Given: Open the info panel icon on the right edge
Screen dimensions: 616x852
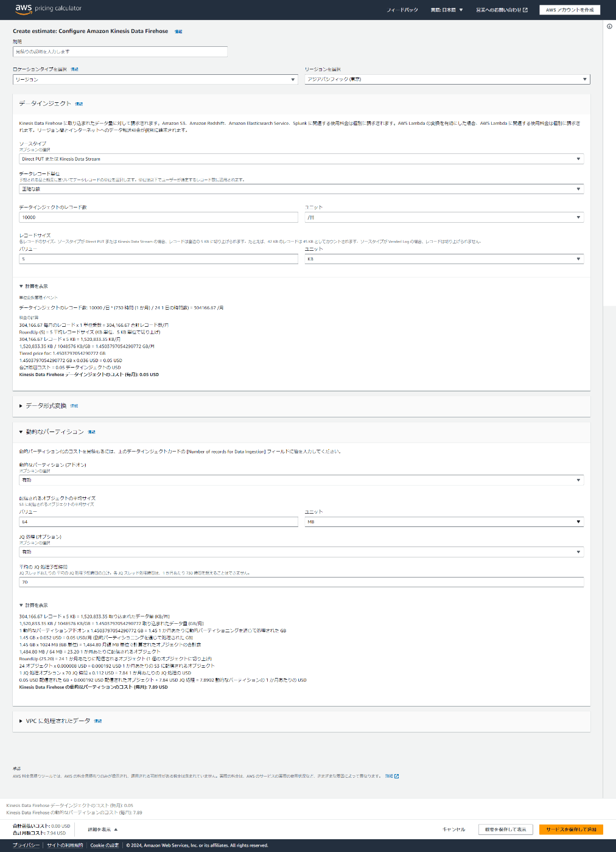Looking at the screenshot, I should coord(609,26).
